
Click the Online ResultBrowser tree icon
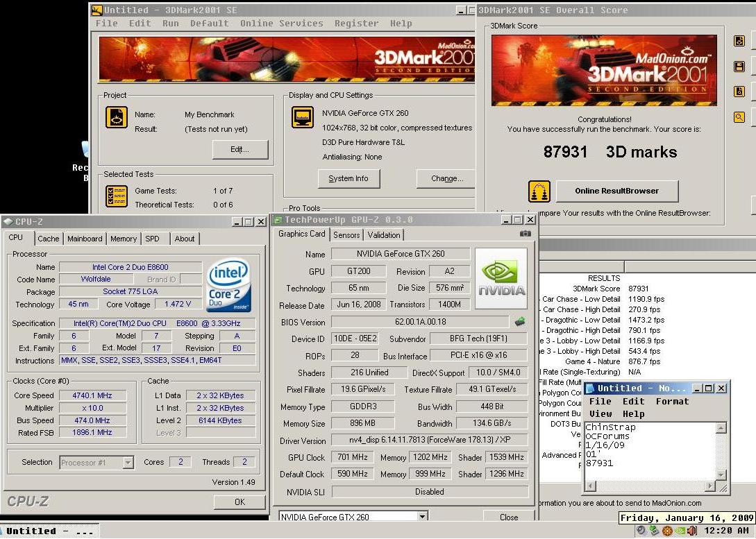pos(539,191)
